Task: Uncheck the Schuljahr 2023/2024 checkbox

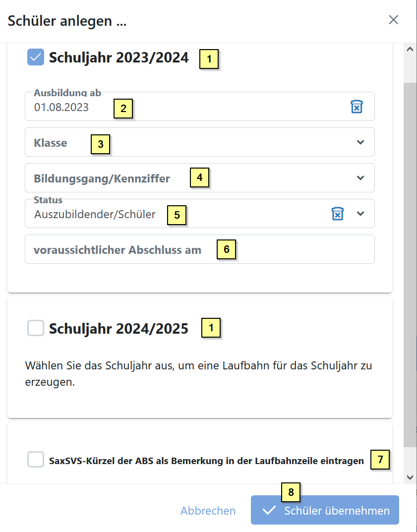Action: coord(36,57)
